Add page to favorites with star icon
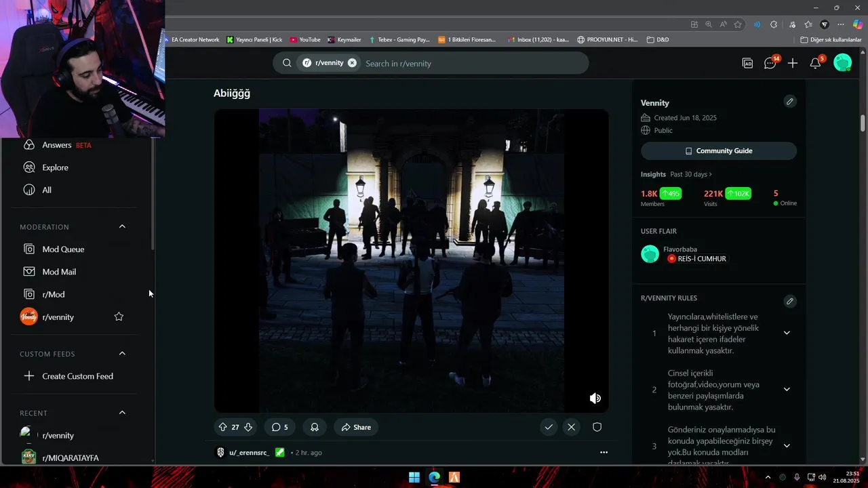The width and height of the screenshot is (868, 488). pyautogui.click(x=738, y=24)
